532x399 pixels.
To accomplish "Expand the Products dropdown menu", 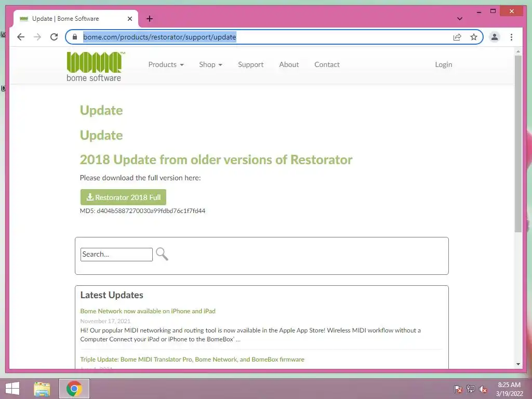I will pos(166,64).
